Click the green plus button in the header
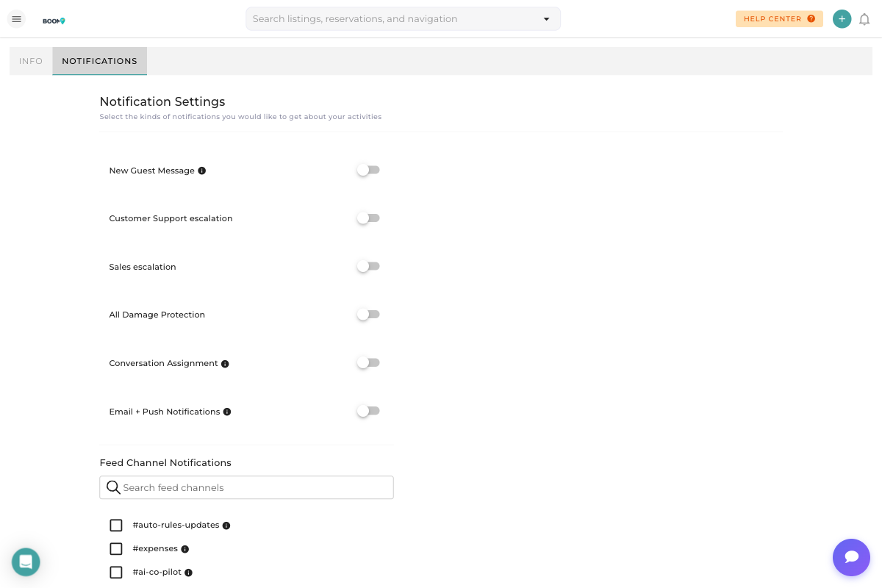 pos(842,18)
